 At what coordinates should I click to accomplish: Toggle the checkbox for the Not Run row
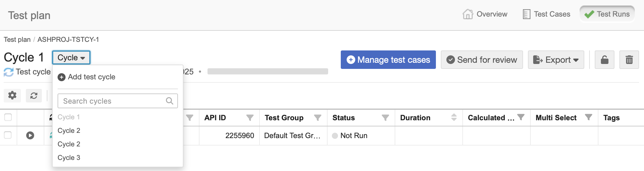pos(8,135)
